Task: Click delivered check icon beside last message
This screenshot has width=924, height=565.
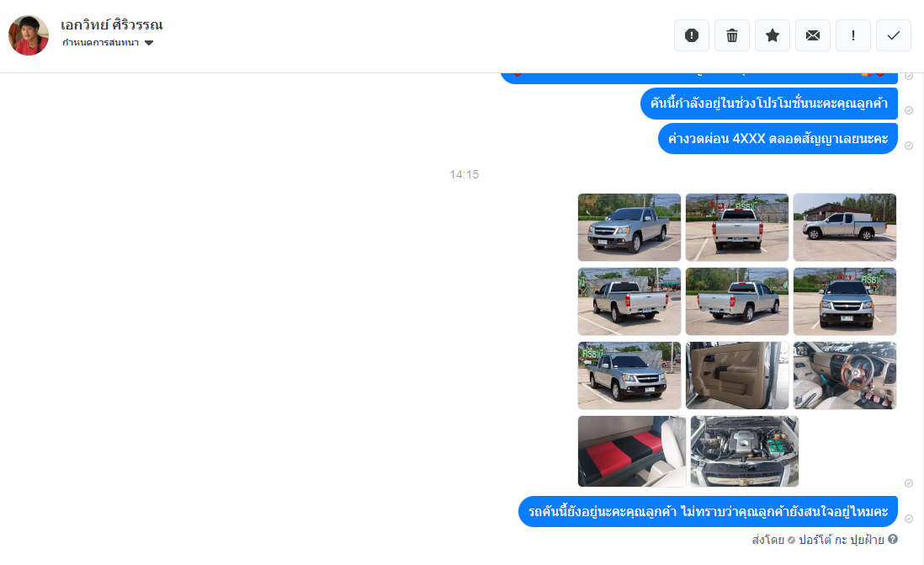Action: 909,519
